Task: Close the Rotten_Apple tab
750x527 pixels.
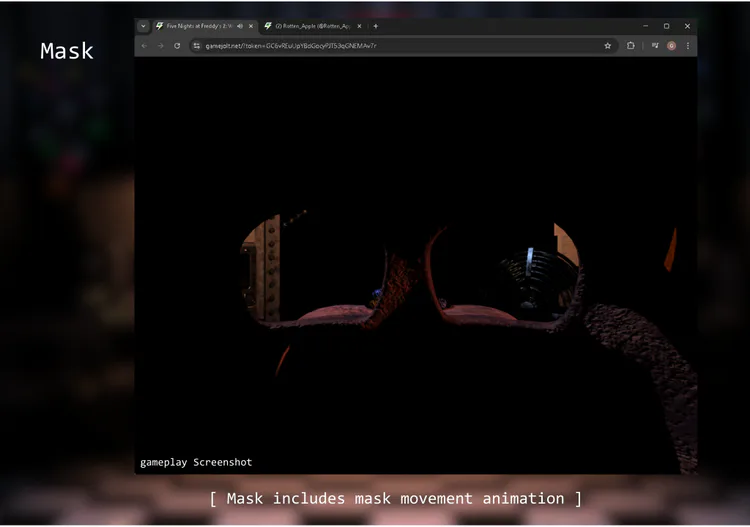Action: pos(359,26)
